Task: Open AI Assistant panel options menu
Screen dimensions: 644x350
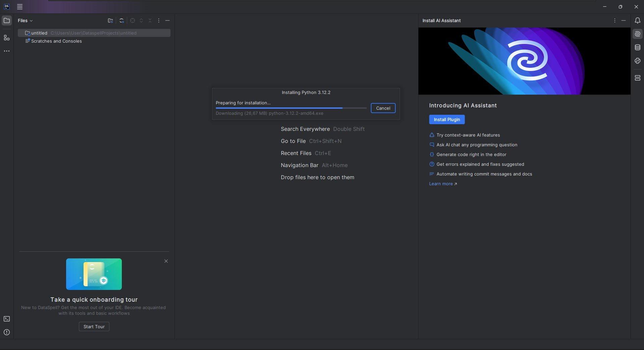Action: (614, 20)
